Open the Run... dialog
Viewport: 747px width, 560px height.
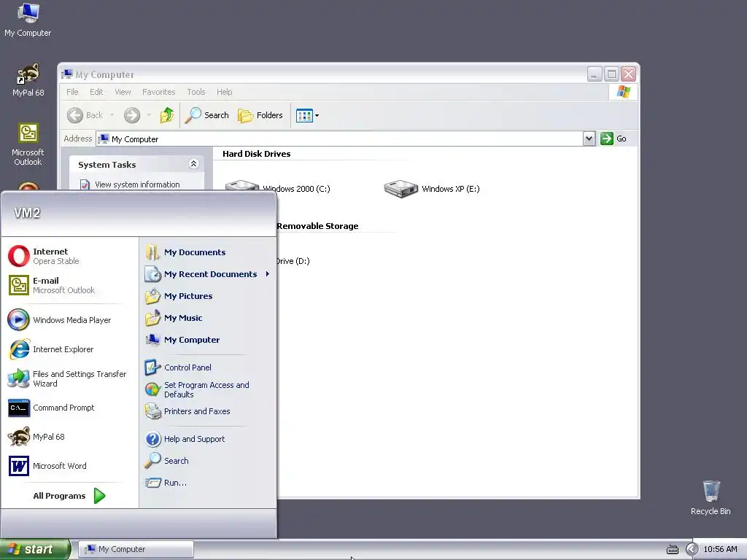(208, 483)
